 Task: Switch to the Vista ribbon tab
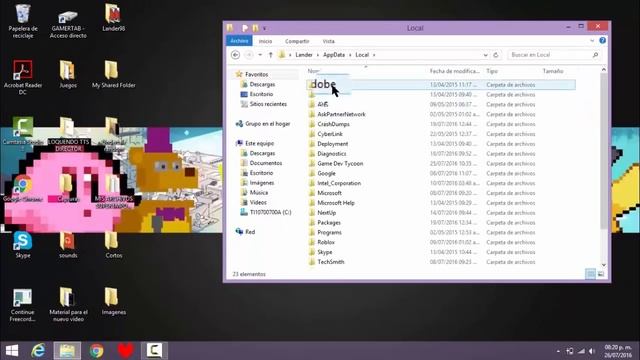tap(329, 41)
